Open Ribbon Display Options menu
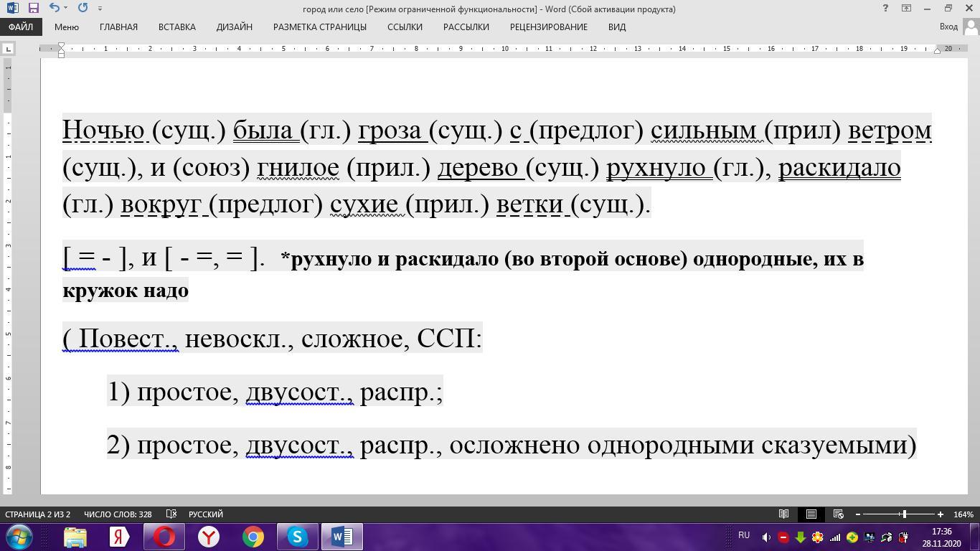Viewport: 980px width, 551px height. point(906,9)
